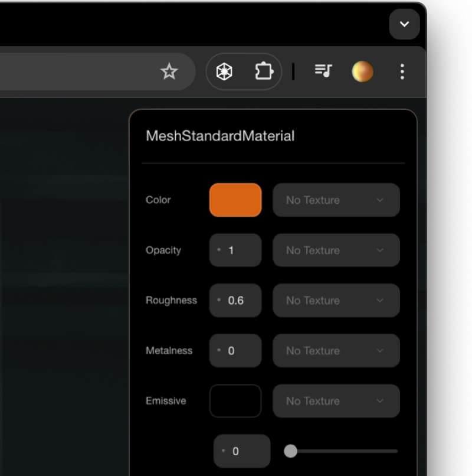Edit the Roughness value 0.6 field
Image resolution: width=472 pixels, height=476 pixels.
coord(235,301)
